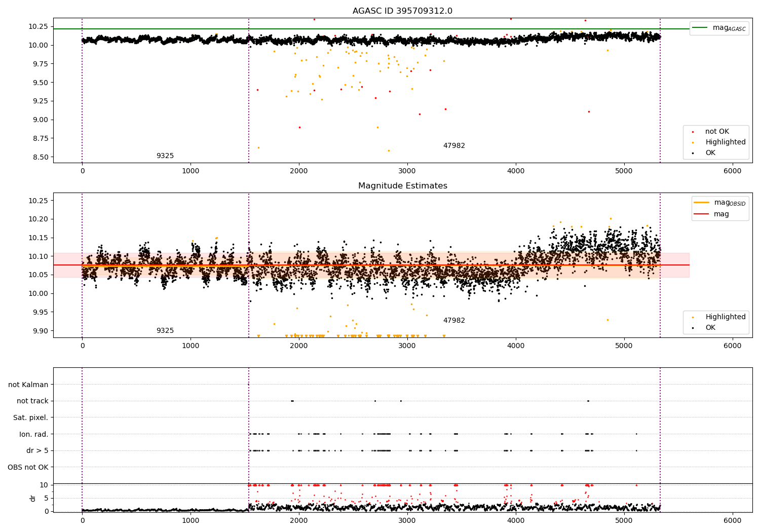Click "Highlighted" in the Magnitude Estimates legend
The image size is (760, 532).
[x=726, y=317]
